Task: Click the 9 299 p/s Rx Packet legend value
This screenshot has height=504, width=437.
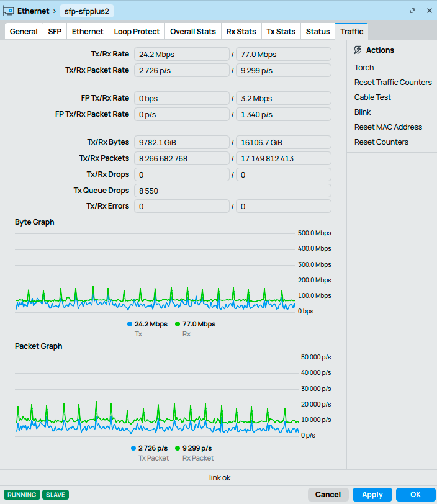Action: [x=197, y=448]
